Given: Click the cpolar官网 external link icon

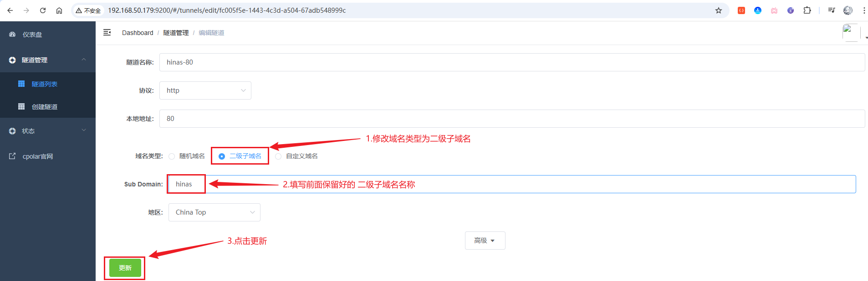Looking at the screenshot, I should (x=12, y=156).
